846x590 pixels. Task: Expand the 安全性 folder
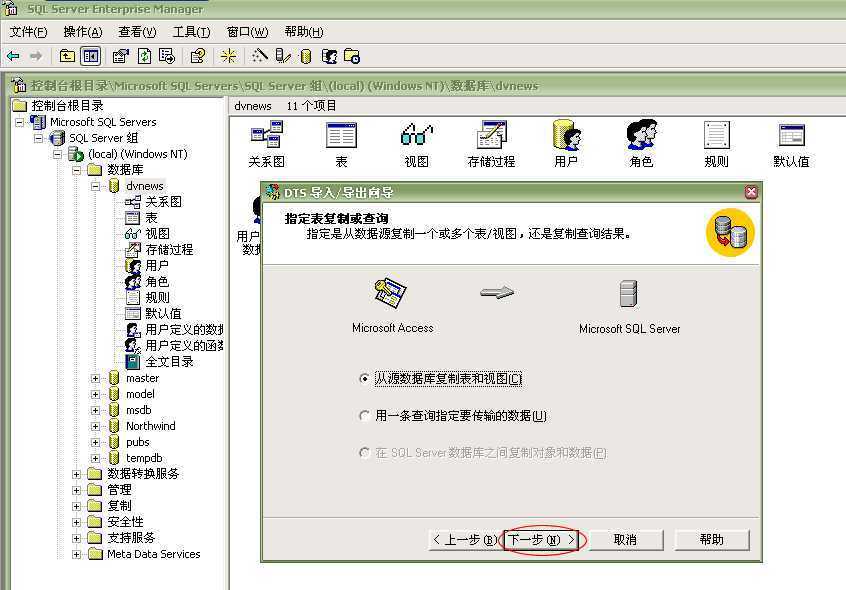(77, 523)
